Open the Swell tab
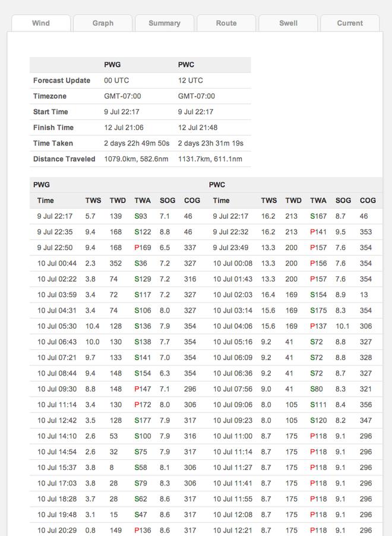The width and height of the screenshot is (392, 536). pyautogui.click(x=288, y=23)
